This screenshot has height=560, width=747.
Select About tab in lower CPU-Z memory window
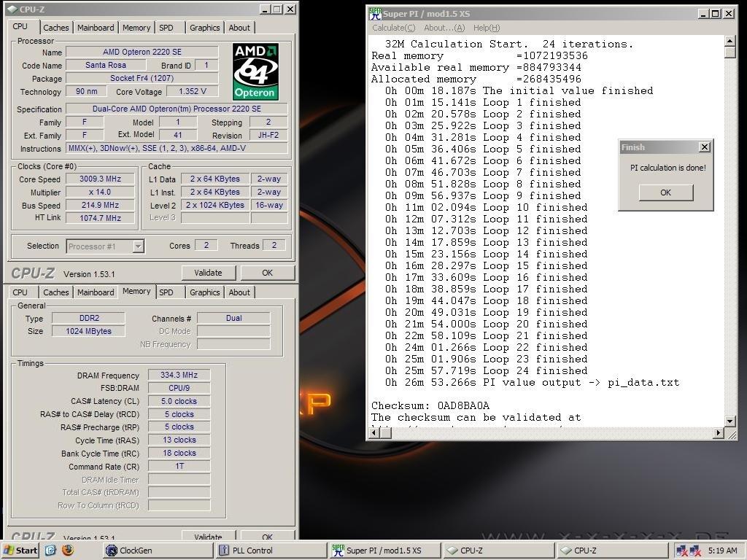239,292
